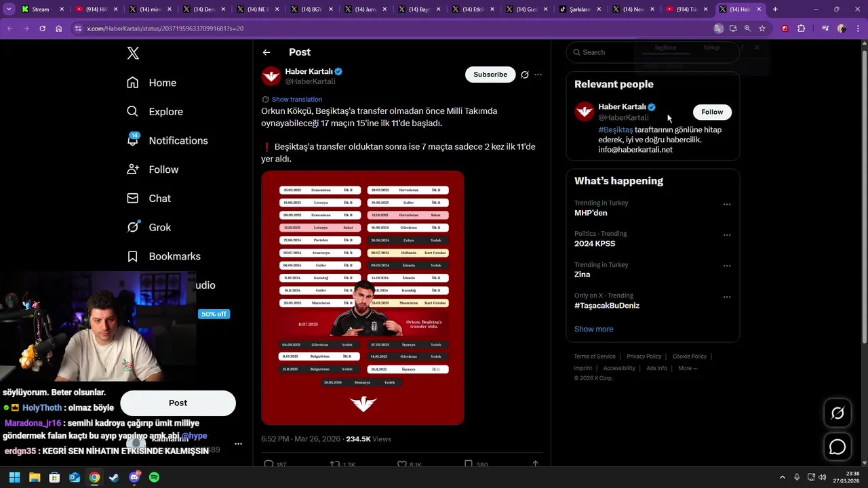Open File Explorer from the taskbar
Image resolution: width=868 pixels, height=488 pixels.
click(34, 477)
